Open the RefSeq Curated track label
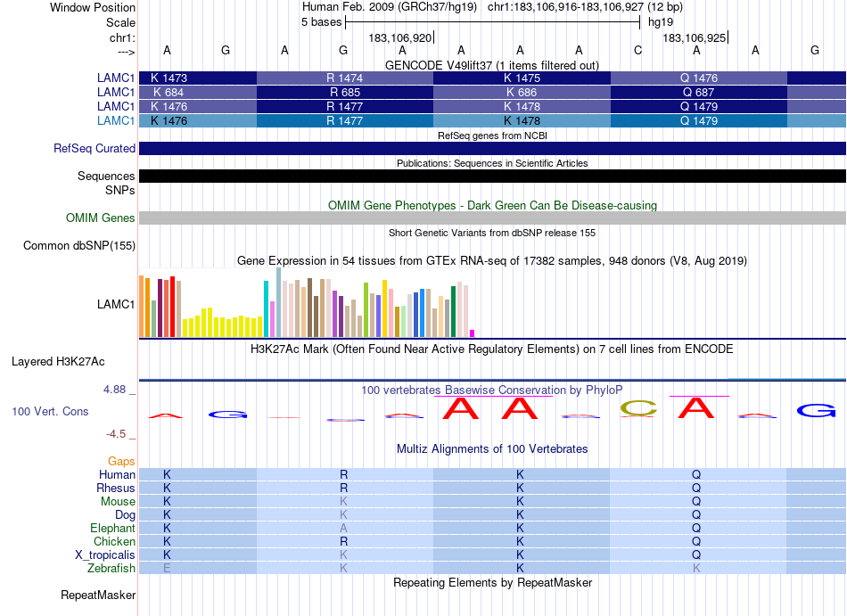847x616 pixels. click(x=94, y=149)
